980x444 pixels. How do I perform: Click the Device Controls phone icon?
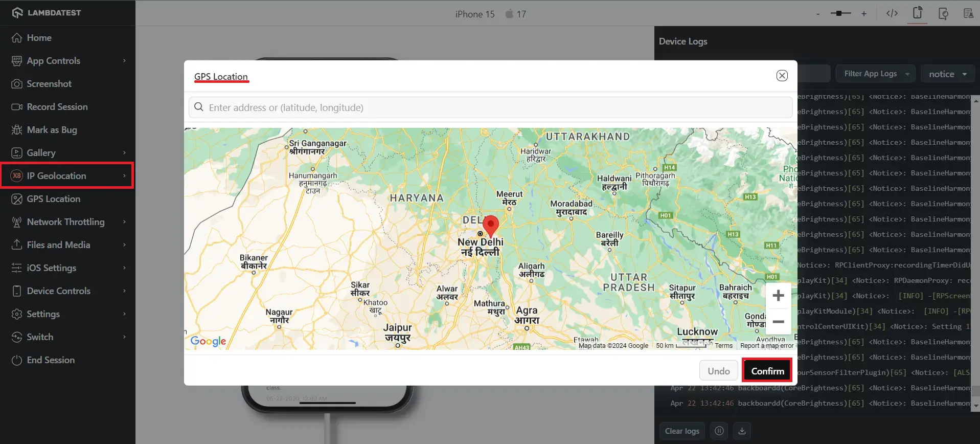pos(17,291)
